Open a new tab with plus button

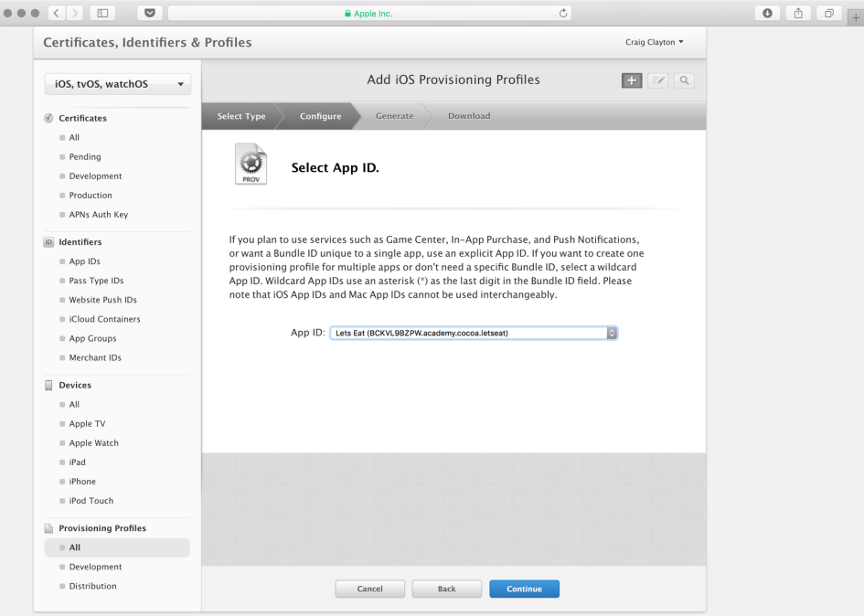pyautogui.click(x=856, y=17)
